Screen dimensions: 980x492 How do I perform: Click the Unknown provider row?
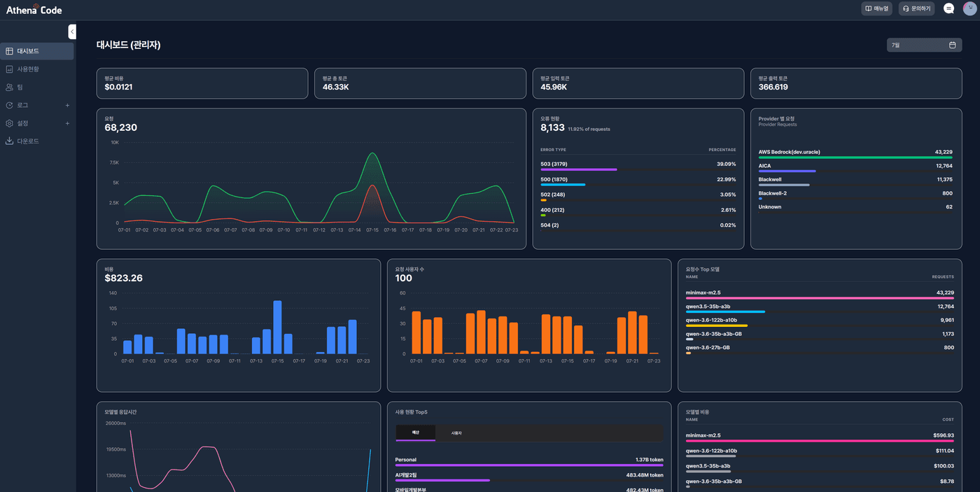[855, 208]
